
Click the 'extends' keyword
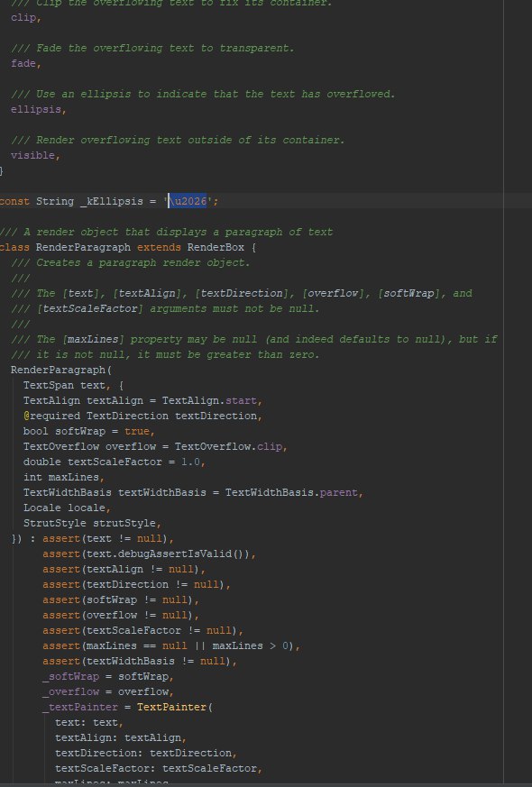coord(159,247)
